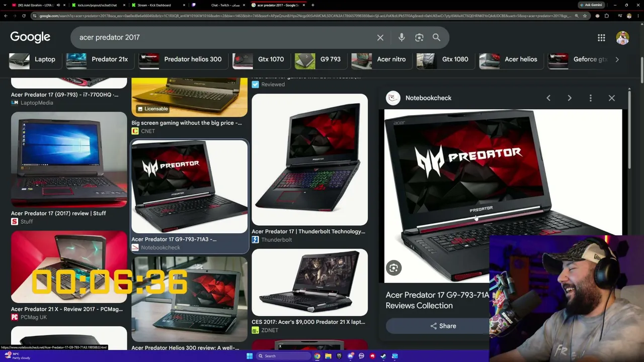Open 'Predator 21 X - Review 2017' PCMag link
The width and height of the screenshot is (644, 362).
[x=67, y=309]
